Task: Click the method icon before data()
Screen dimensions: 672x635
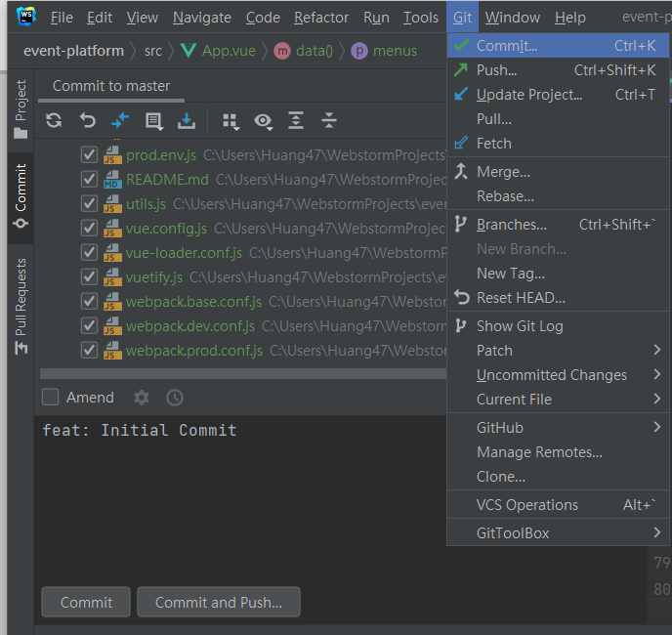Action: [282, 51]
